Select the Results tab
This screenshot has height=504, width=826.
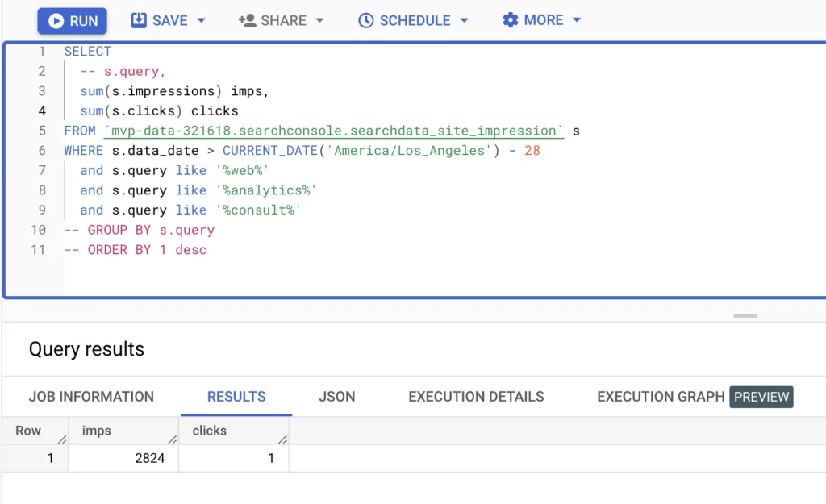[x=236, y=397]
